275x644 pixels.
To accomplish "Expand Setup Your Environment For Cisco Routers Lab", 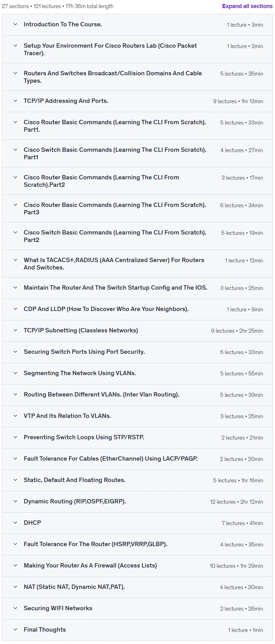I will (x=137, y=50).
